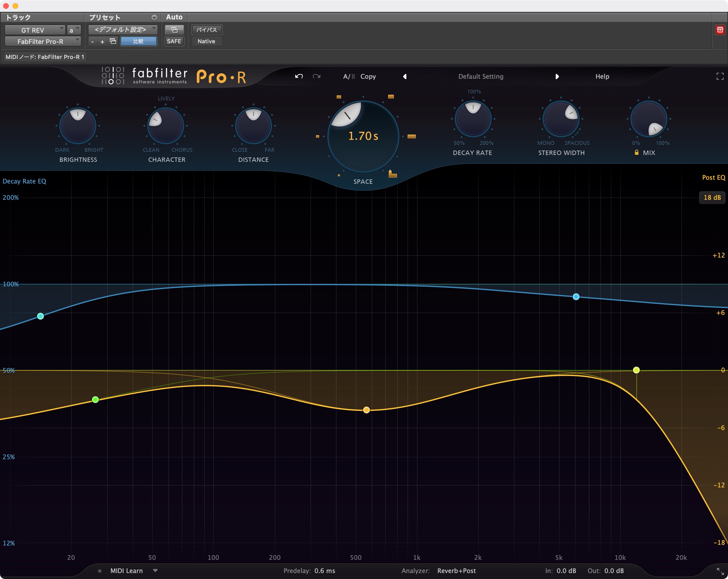
Task: Click the large SPACE knob
Action: (x=363, y=136)
